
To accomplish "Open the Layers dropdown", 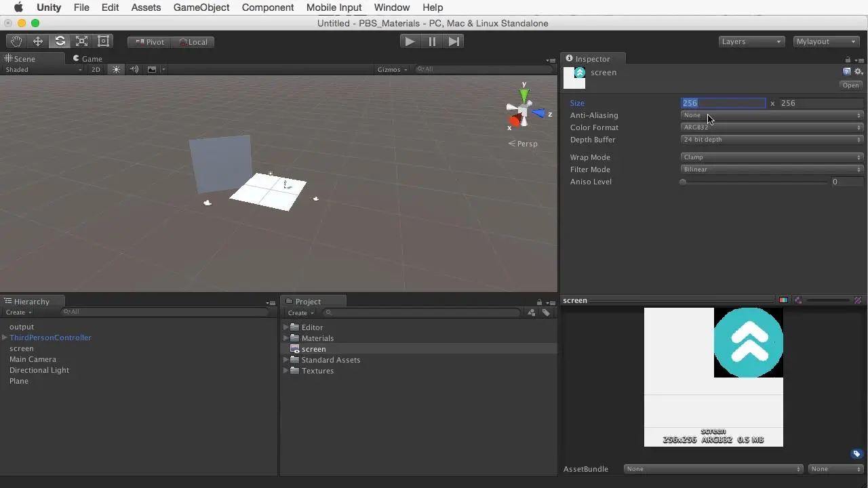I will click(x=752, y=41).
